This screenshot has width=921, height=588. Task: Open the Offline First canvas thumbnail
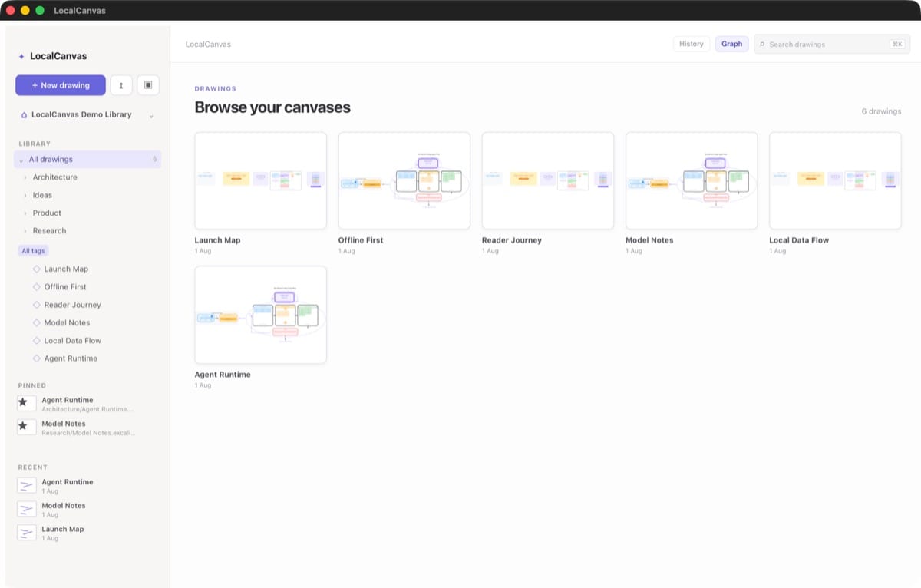404,180
